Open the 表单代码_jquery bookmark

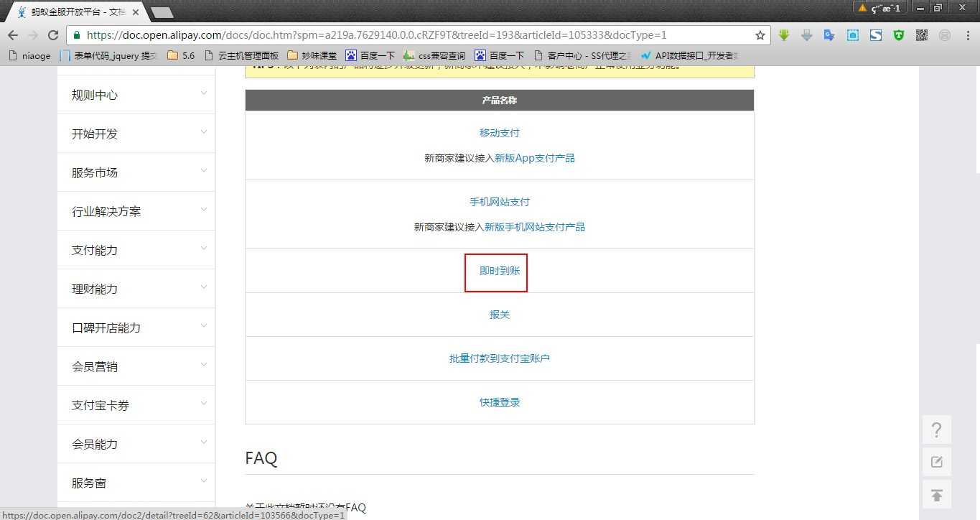tap(109, 55)
